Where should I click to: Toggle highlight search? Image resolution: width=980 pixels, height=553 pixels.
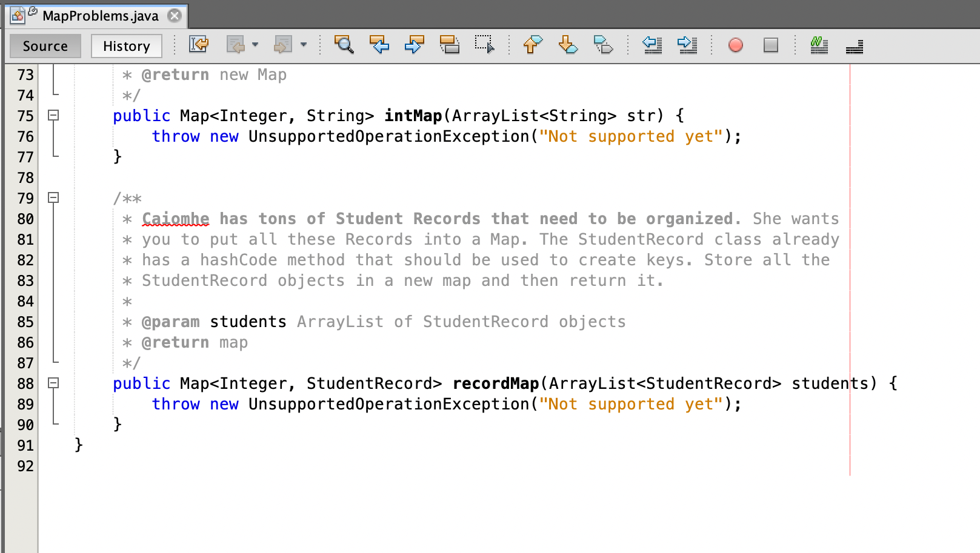coord(450,45)
